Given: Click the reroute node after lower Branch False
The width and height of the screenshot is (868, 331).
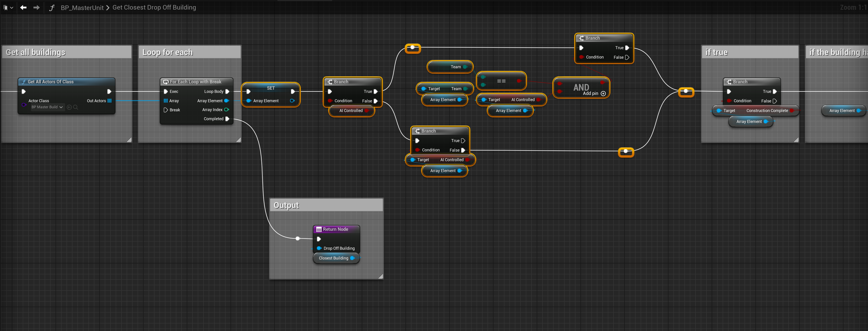Looking at the screenshot, I should point(626,152).
